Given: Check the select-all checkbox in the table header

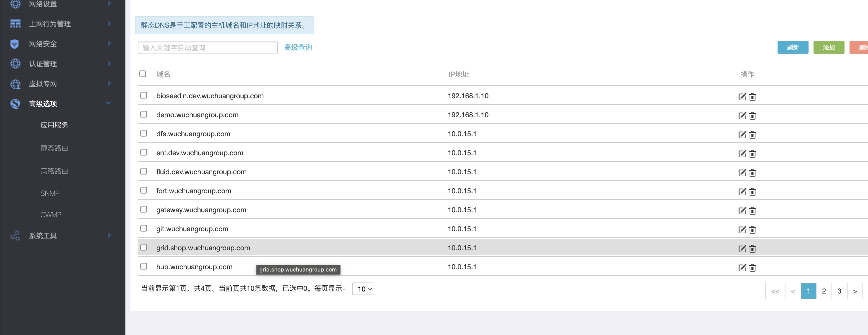Looking at the screenshot, I should (x=142, y=74).
